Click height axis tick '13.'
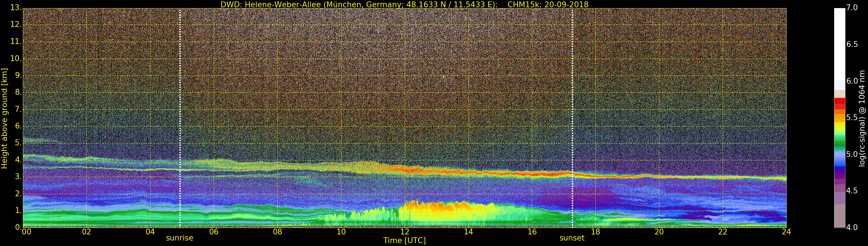The width and height of the screenshot is (868, 246). pos(16,8)
